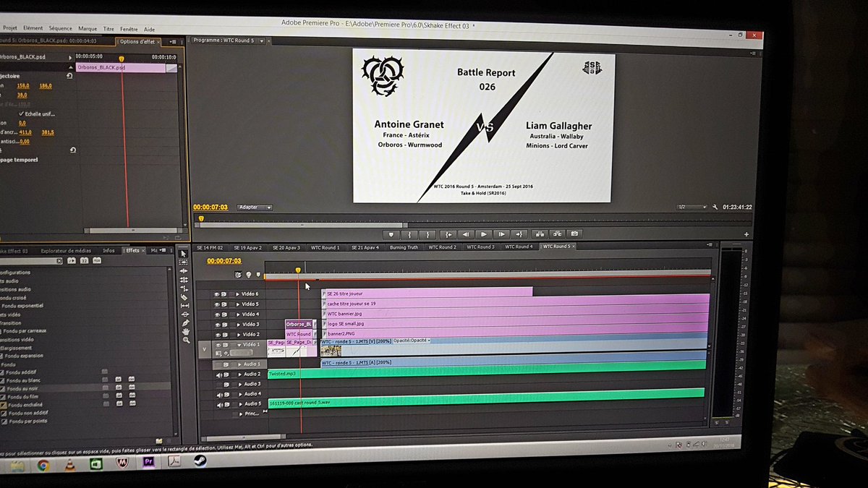Export frame with camera icon
This screenshot has width=868, height=488.
(574, 234)
